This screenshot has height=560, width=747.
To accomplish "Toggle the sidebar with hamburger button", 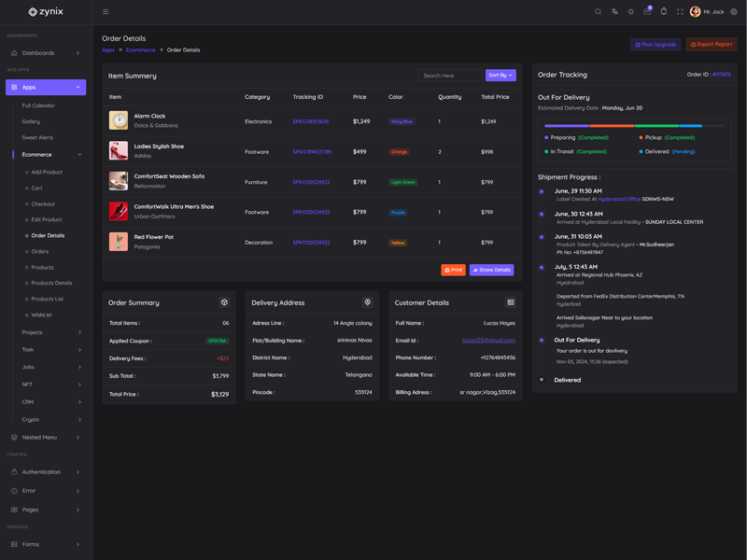I will [106, 12].
